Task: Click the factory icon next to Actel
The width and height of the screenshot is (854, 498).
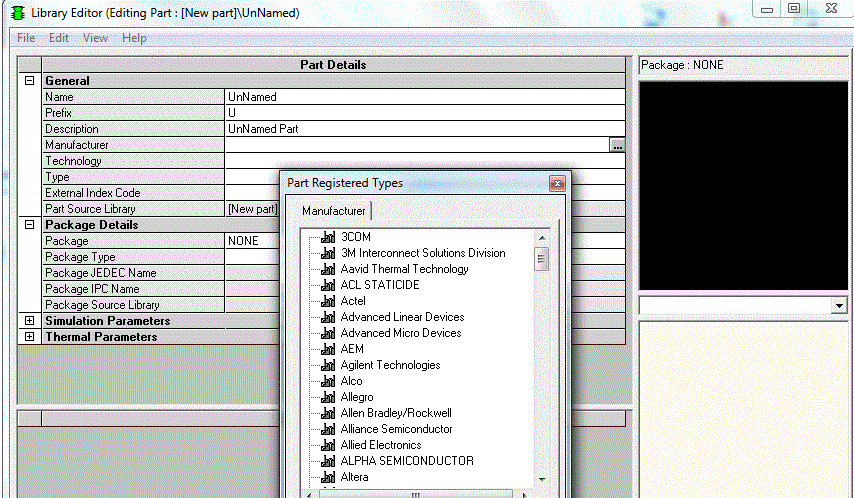Action: click(x=328, y=301)
